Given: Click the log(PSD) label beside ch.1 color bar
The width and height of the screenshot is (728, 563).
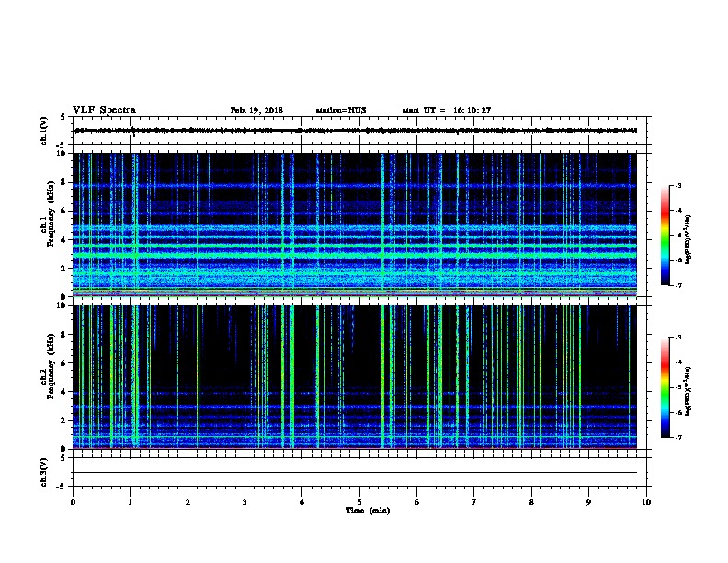Looking at the screenshot, I should click(x=688, y=240).
